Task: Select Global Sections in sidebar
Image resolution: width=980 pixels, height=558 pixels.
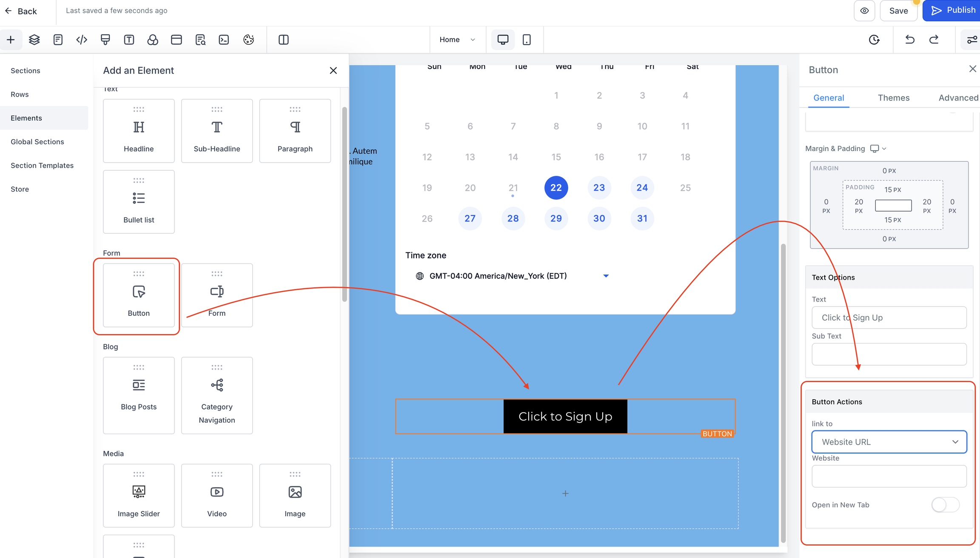Action: (37, 142)
